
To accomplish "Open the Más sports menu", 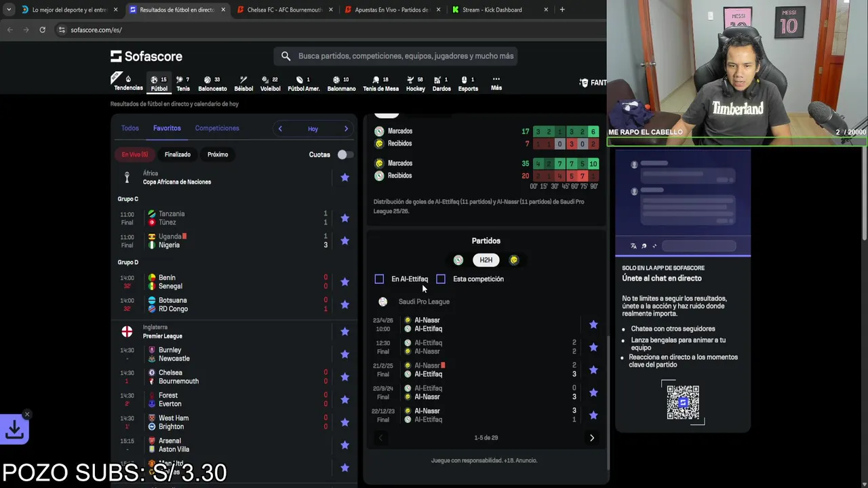I will (496, 83).
